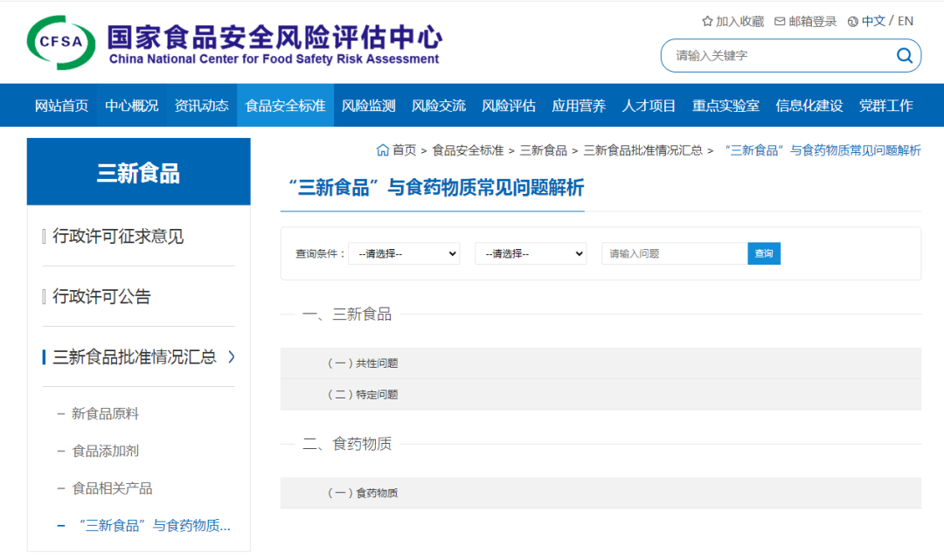This screenshot has width=944, height=560.
Task: Open the first --请选择-- dropdown
Action: point(404,253)
